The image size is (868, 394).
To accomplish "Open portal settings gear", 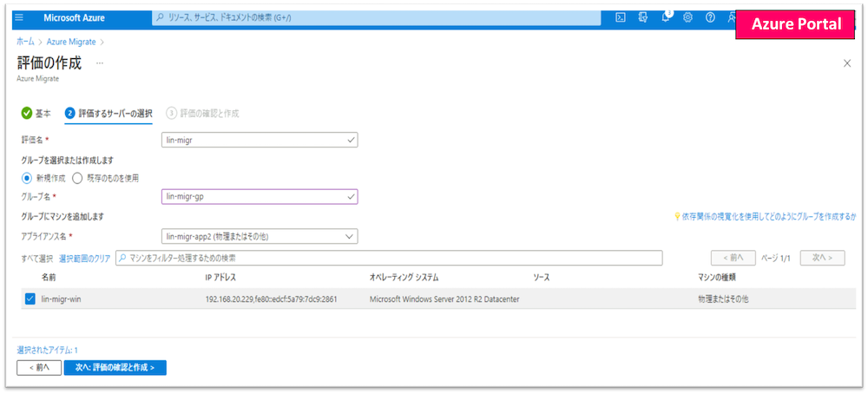I will tap(688, 17).
